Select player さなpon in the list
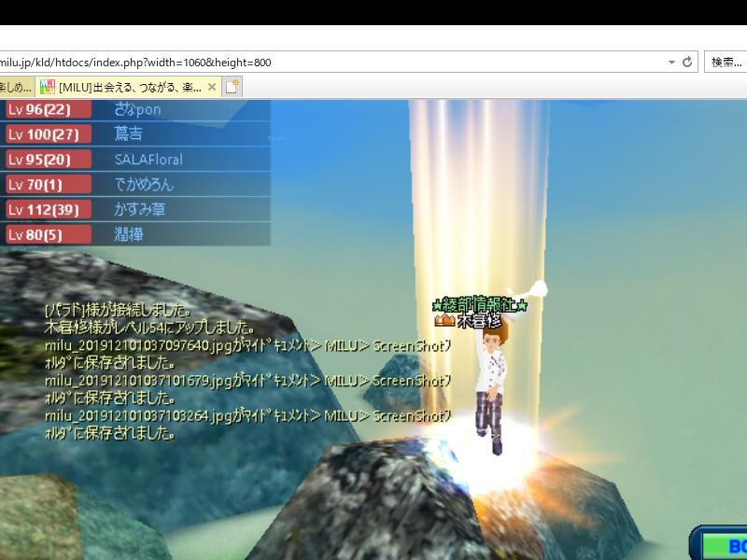747x560 pixels. click(137, 109)
